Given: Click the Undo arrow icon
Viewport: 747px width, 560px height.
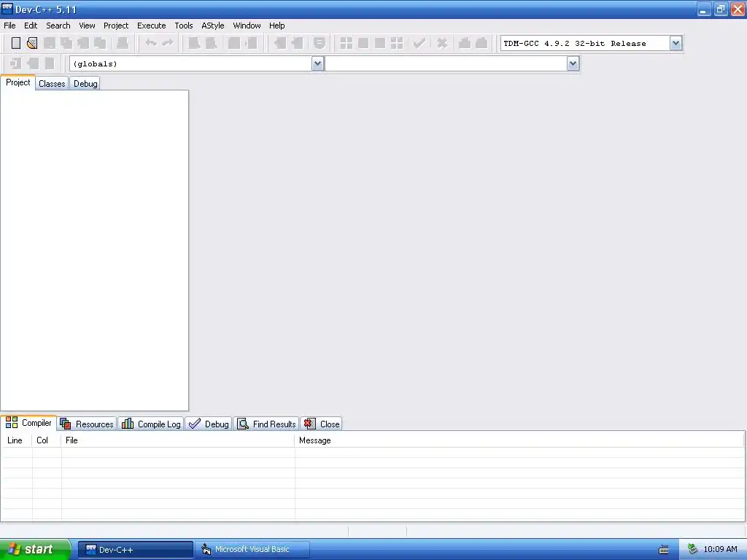Looking at the screenshot, I should coord(151,43).
